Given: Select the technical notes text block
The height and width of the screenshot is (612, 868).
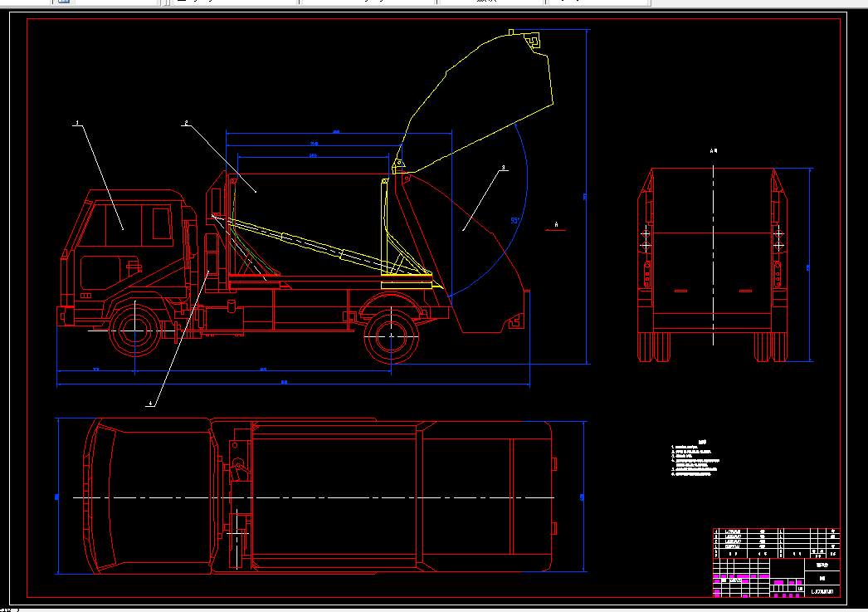Looking at the screenshot, I should [x=695, y=458].
